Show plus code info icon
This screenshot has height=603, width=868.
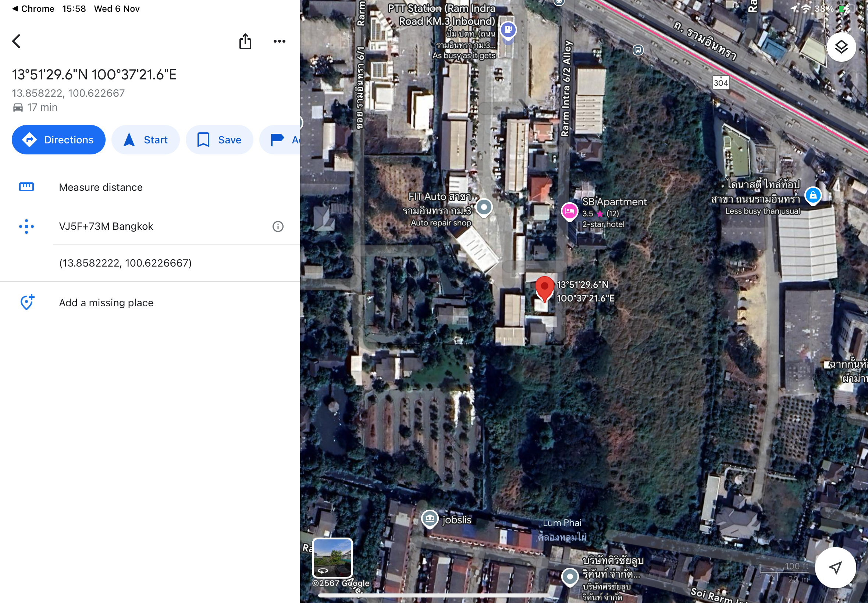278,226
